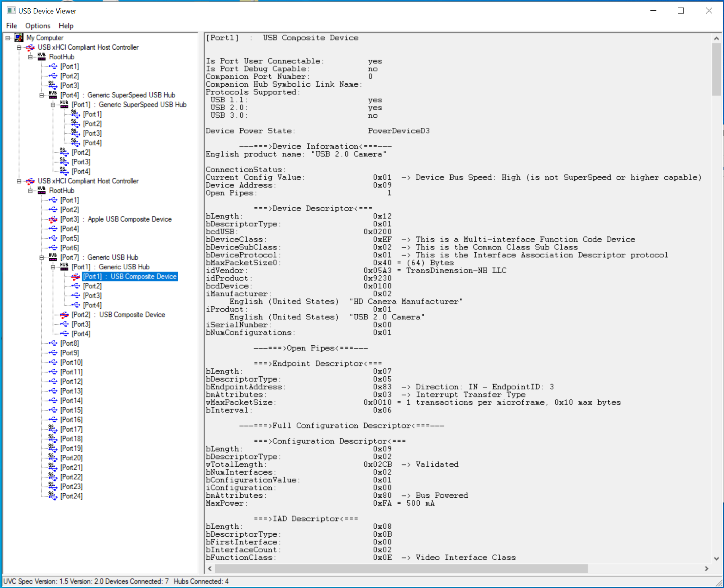Click USB Device Viewer title bar icon

coord(12,11)
